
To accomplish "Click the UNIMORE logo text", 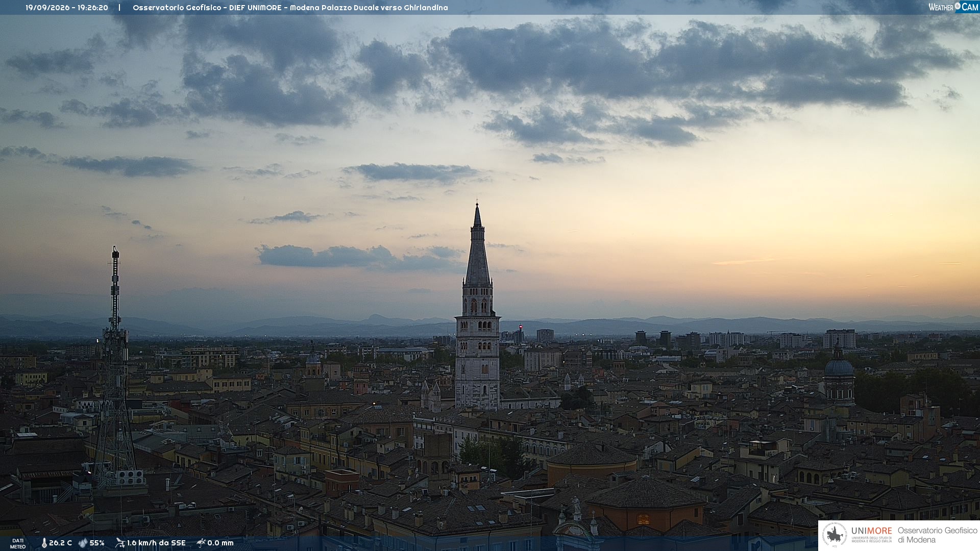I will tap(872, 531).
